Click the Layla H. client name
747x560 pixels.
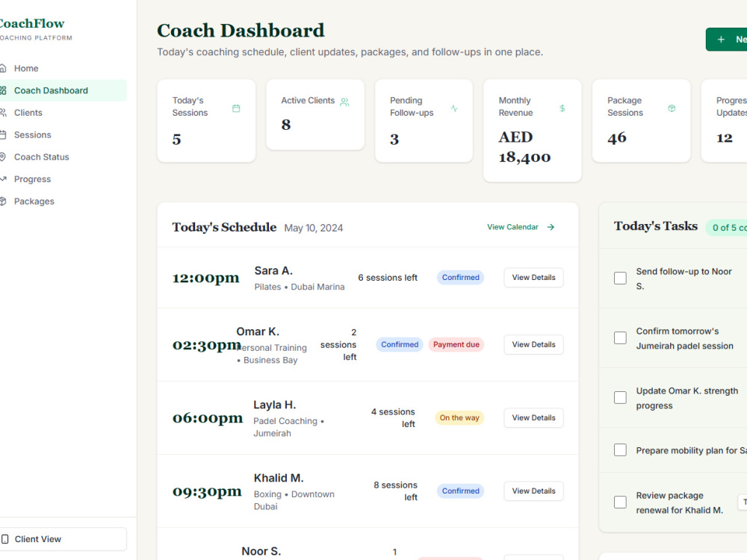coord(274,405)
